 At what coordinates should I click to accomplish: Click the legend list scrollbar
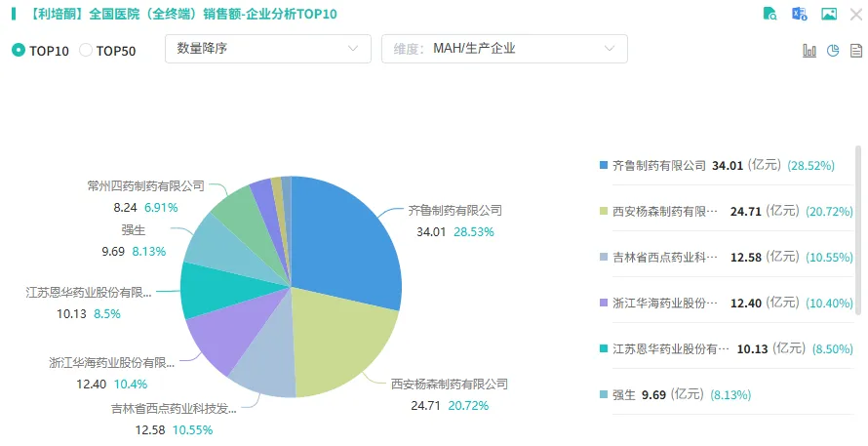[x=858, y=231]
